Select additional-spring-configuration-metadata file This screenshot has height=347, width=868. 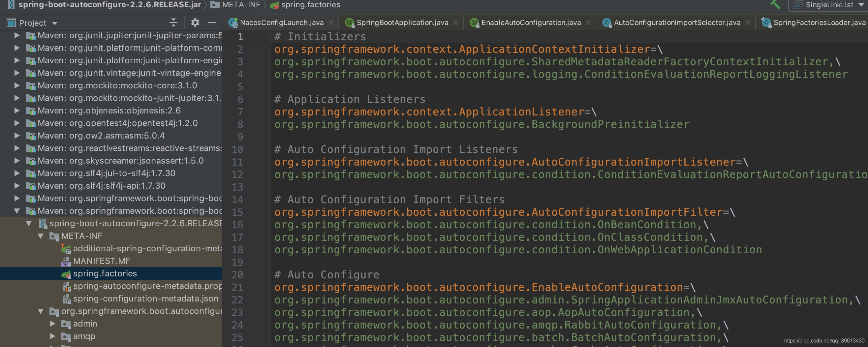click(111, 249)
